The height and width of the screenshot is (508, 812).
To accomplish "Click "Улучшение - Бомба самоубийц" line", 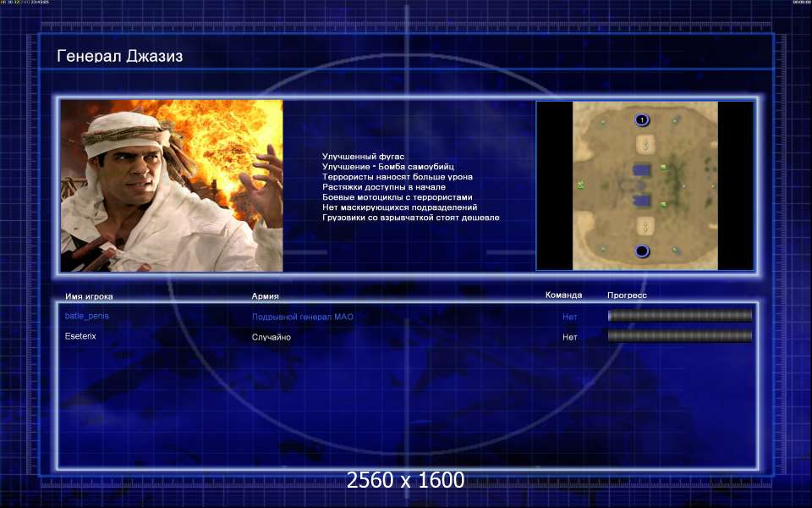I will coord(388,167).
